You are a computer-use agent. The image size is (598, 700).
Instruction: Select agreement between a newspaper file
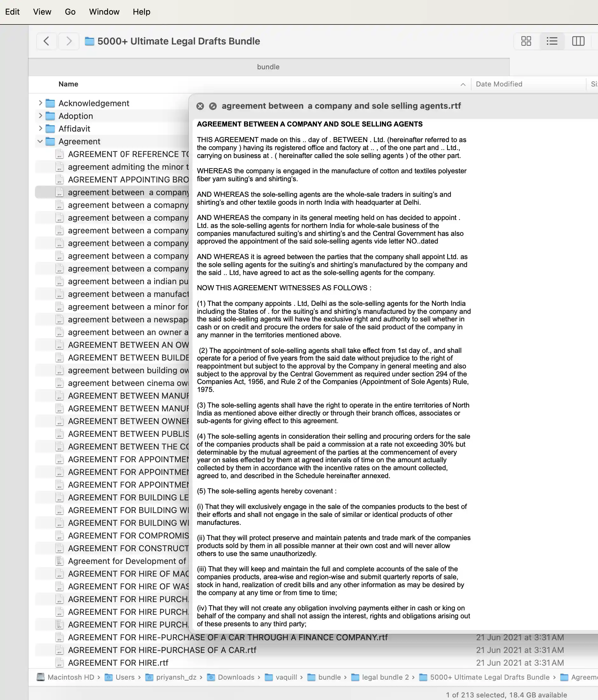128,319
